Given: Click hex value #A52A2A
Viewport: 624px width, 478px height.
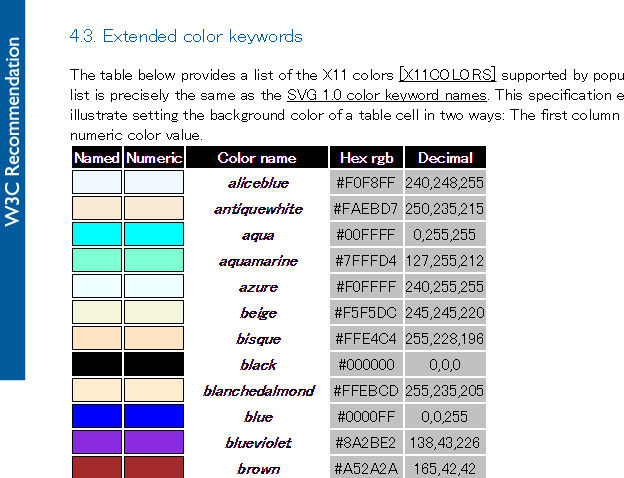Looking at the screenshot, I should coord(366,468).
